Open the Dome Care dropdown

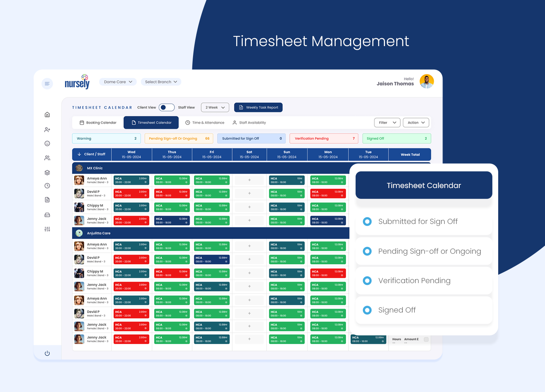tap(118, 82)
